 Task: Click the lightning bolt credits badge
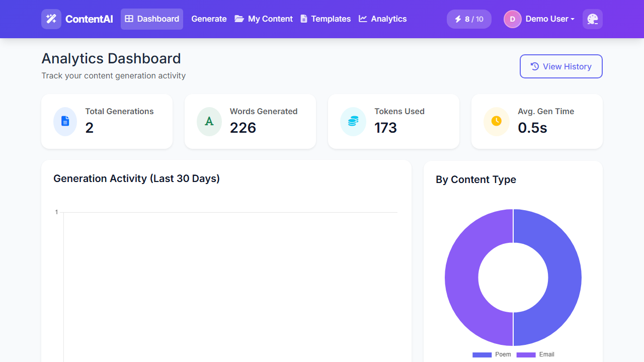[468, 19]
